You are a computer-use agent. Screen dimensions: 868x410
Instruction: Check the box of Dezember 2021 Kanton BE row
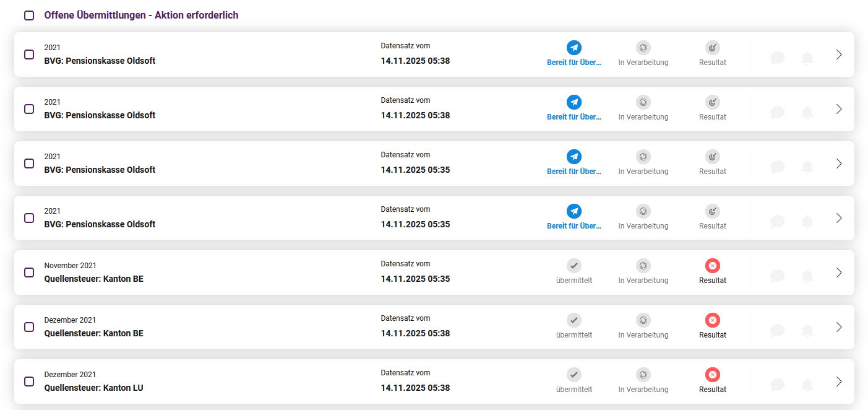29,327
